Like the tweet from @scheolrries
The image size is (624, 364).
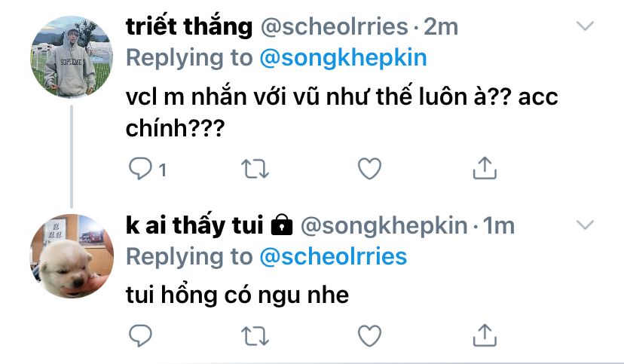[370, 168]
